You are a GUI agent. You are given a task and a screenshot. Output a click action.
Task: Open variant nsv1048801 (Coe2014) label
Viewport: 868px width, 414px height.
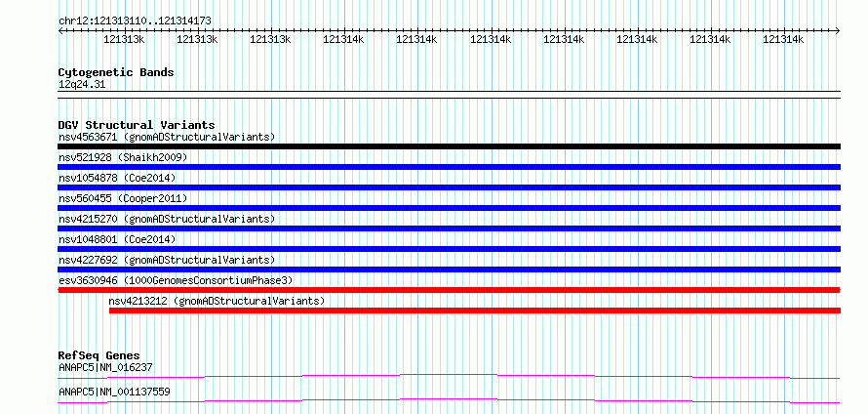(x=117, y=239)
